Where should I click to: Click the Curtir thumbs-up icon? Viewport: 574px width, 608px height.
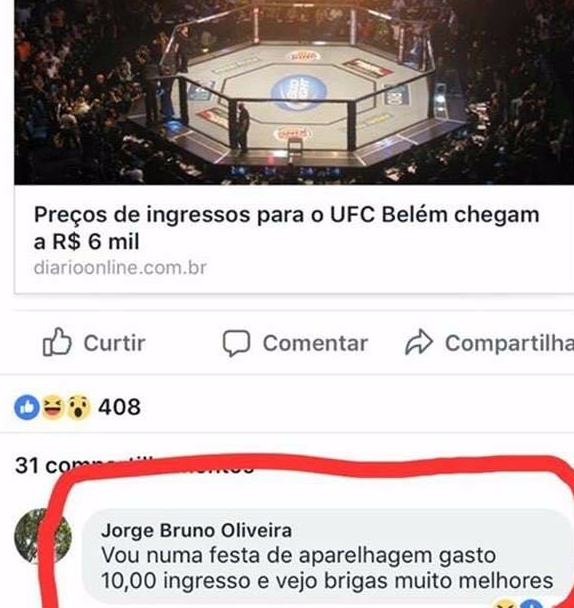point(57,342)
